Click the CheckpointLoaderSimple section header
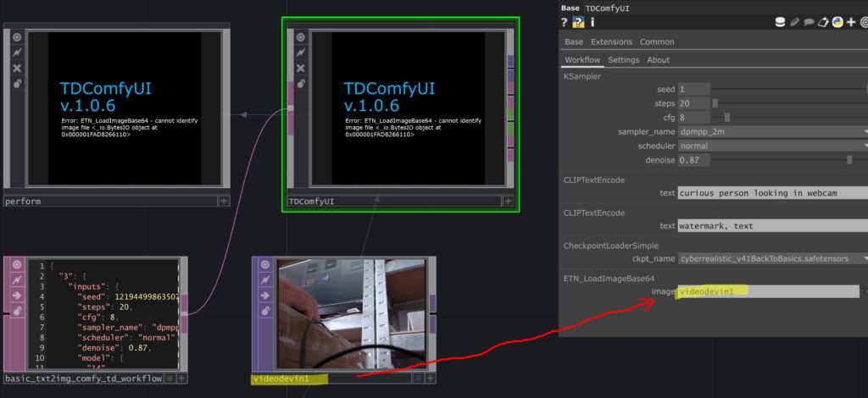The image size is (868, 398). (x=610, y=246)
